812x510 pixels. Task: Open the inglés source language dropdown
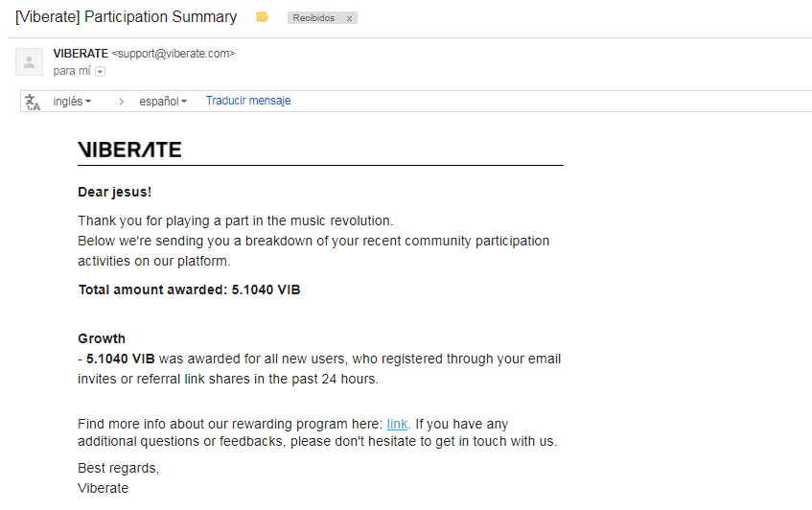72,102
